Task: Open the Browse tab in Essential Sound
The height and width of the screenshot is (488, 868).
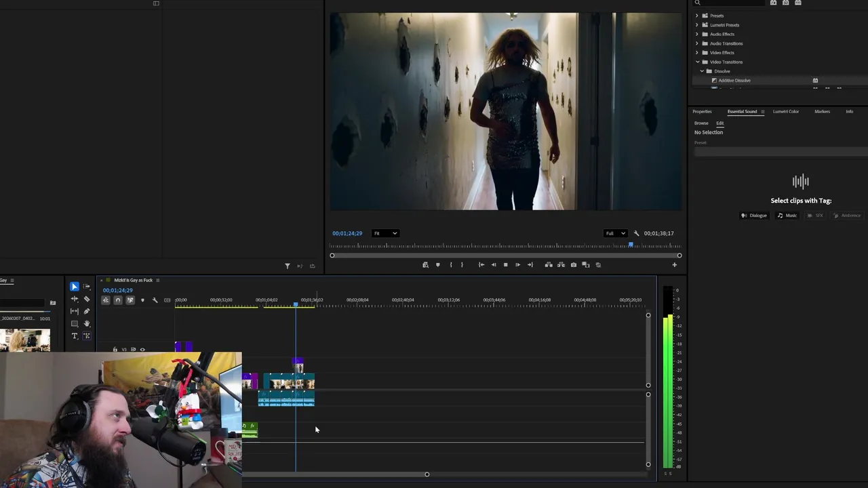Action: (x=701, y=123)
